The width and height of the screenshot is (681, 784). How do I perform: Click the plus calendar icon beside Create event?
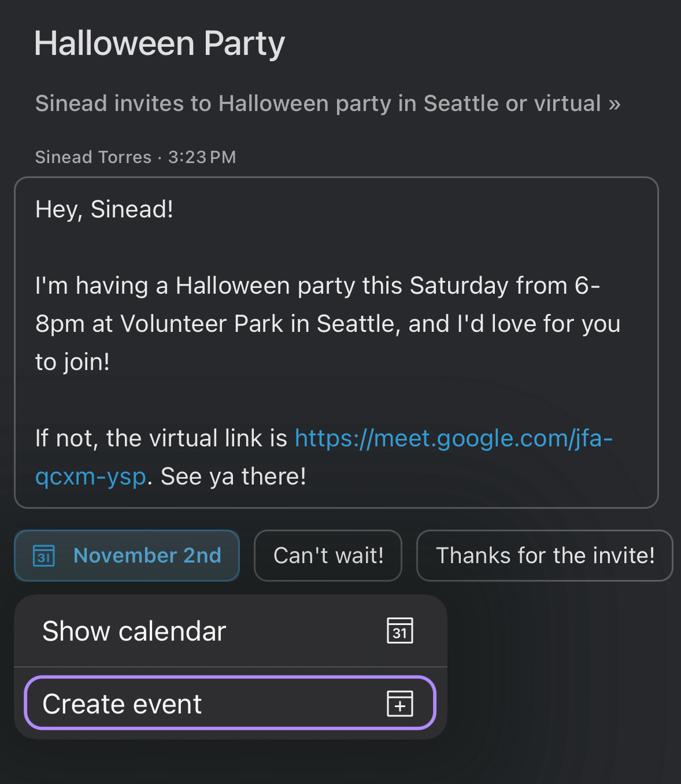(399, 704)
